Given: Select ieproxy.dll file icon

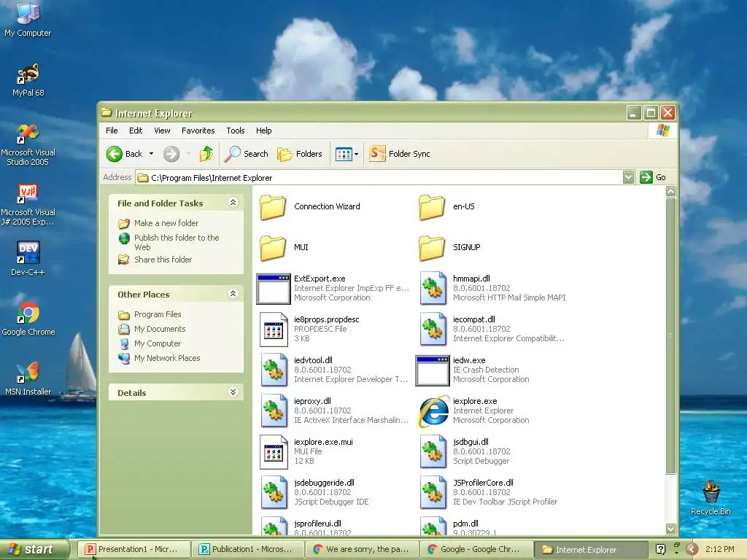Looking at the screenshot, I should [x=274, y=411].
